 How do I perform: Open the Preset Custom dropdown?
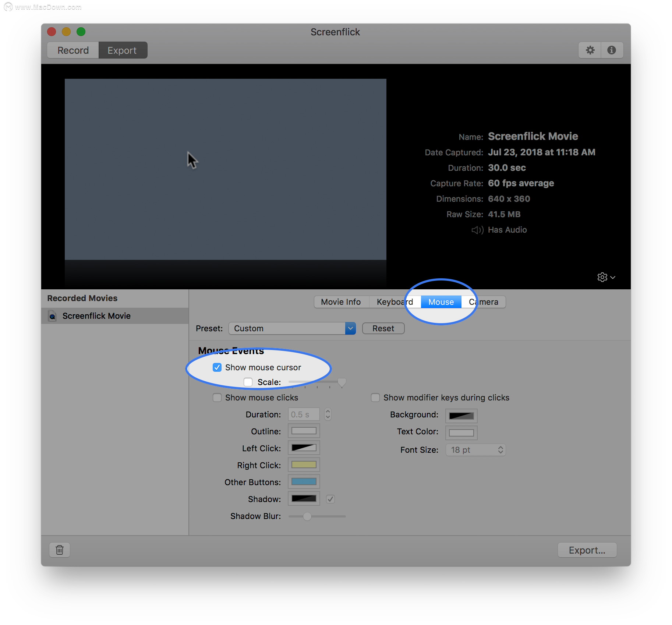click(292, 328)
